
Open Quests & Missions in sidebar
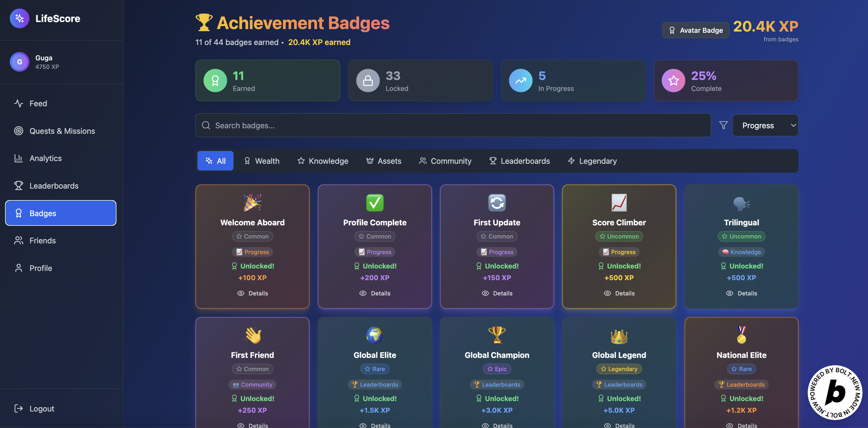pyautogui.click(x=62, y=131)
